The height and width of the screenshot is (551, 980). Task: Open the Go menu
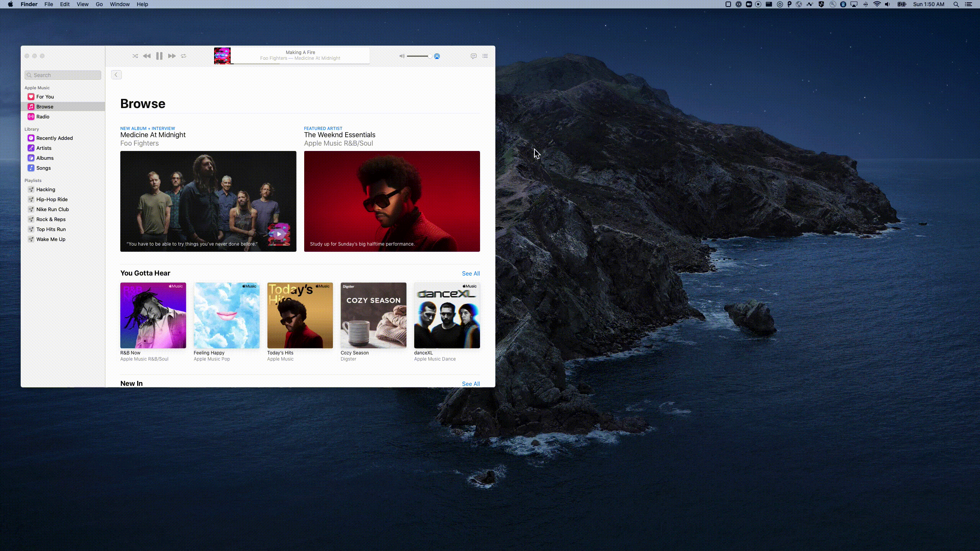(99, 4)
